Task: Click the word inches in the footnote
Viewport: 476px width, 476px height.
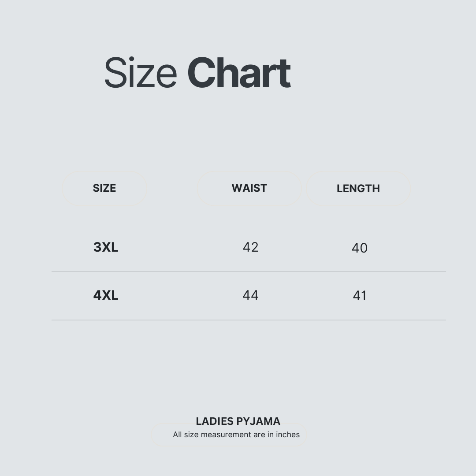Action: point(288,435)
